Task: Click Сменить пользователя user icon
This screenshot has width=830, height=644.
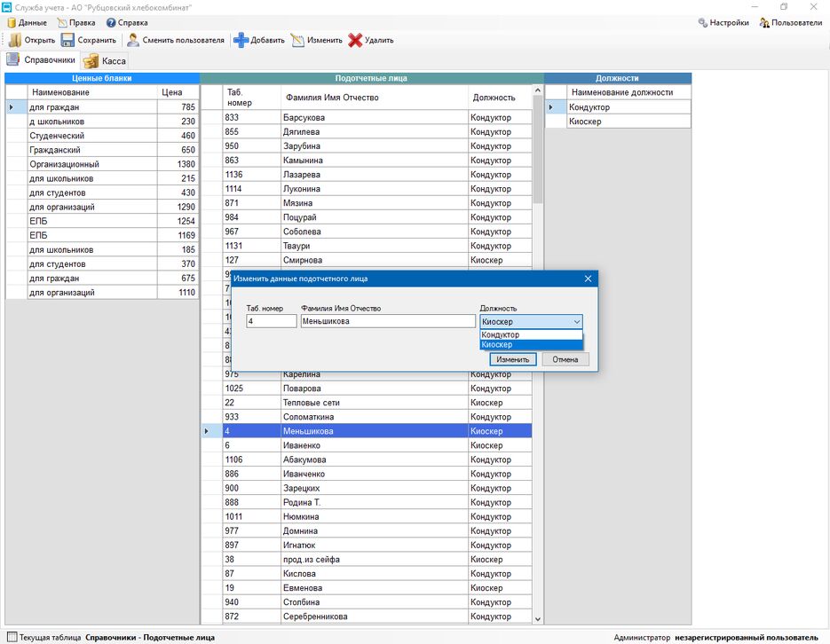Action: point(133,40)
